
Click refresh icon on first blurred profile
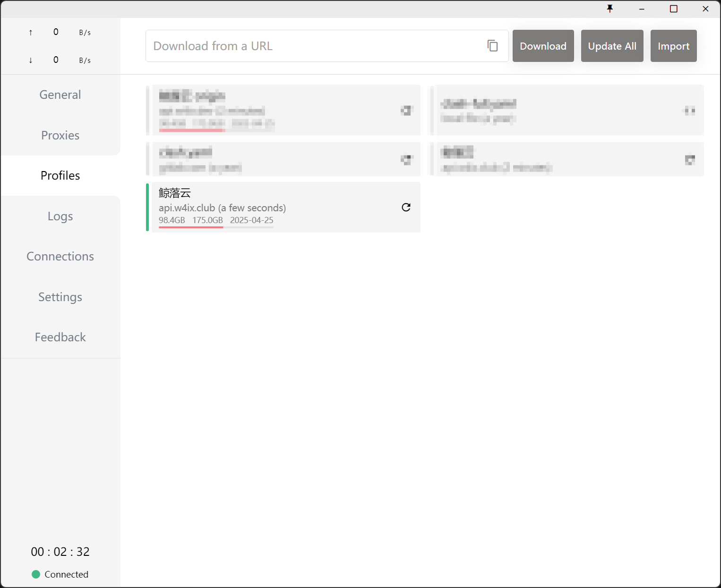click(x=406, y=111)
